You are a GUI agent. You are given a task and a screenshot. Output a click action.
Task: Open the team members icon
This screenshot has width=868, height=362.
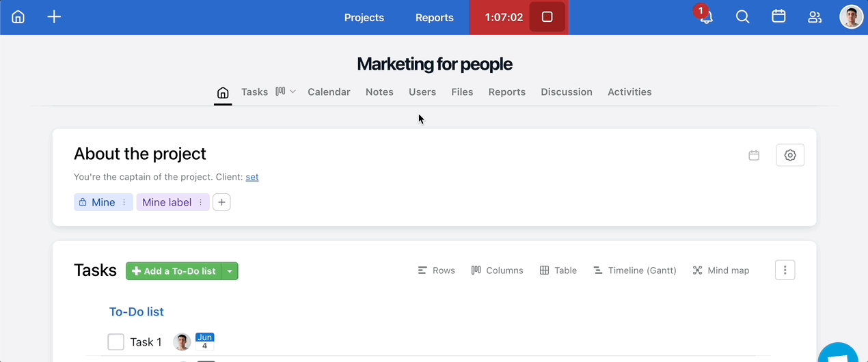pos(815,17)
